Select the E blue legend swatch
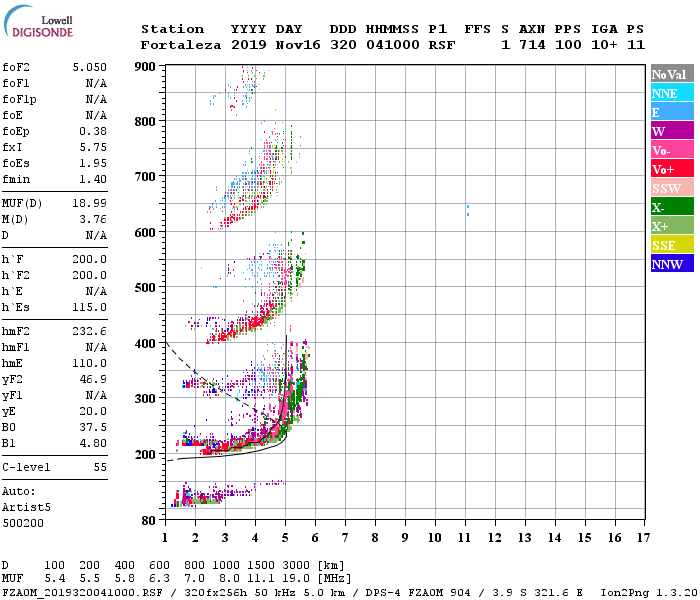700x600 pixels. [x=672, y=112]
